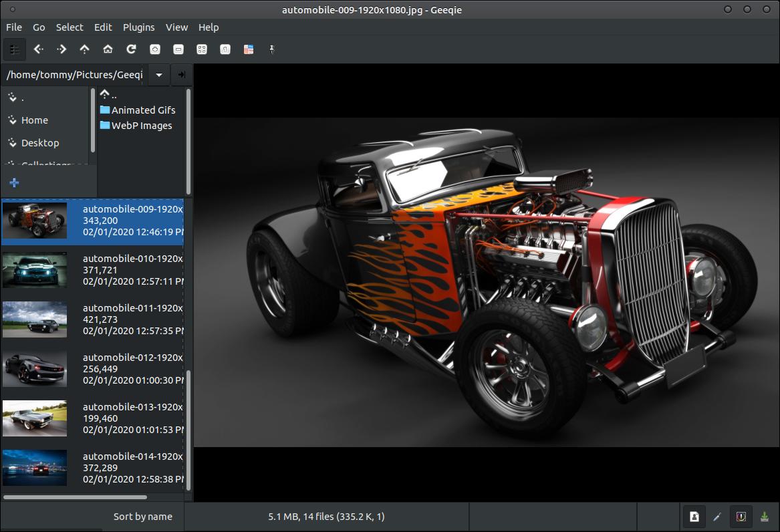This screenshot has height=532, width=780.
Task: Click the tab-completion arrow beside path
Action: tap(182, 75)
